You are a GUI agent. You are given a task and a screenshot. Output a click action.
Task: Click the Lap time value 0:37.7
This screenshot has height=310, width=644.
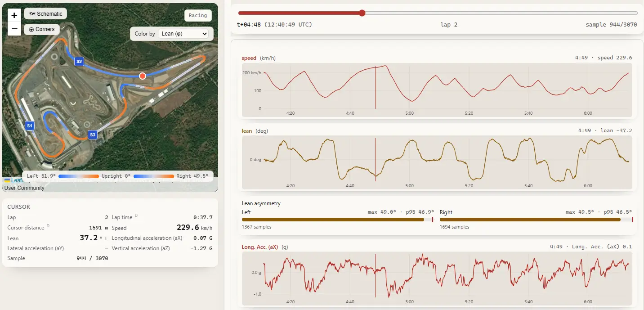coord(203,217)
